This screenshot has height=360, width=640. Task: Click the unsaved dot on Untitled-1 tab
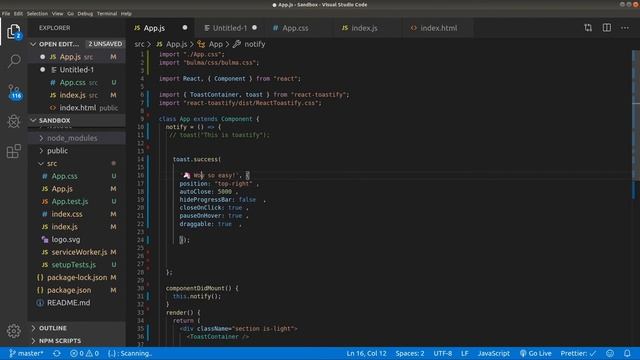pyautogui.click(x=255, y=28)
